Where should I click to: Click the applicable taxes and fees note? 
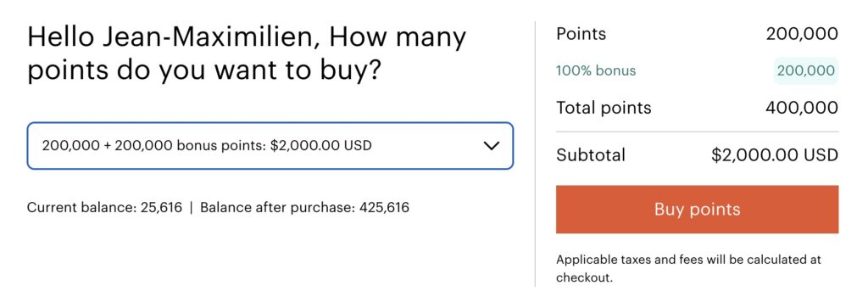[688, 268]
